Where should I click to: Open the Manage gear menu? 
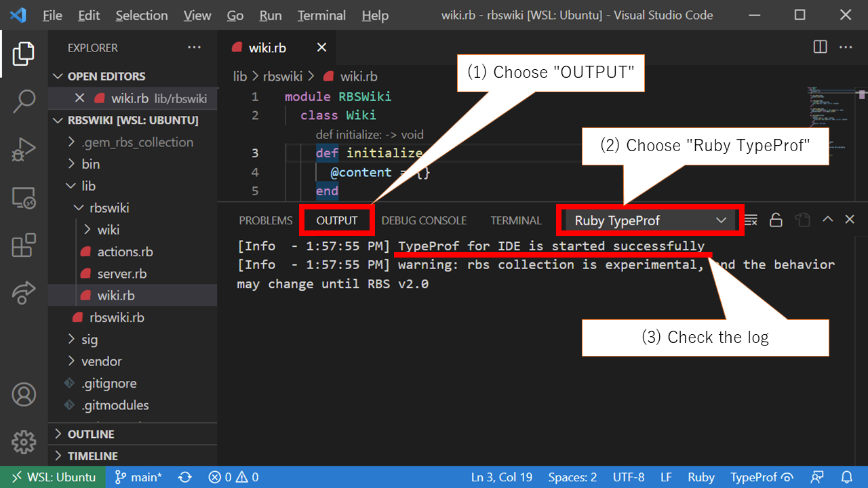(x=23, y=442)
